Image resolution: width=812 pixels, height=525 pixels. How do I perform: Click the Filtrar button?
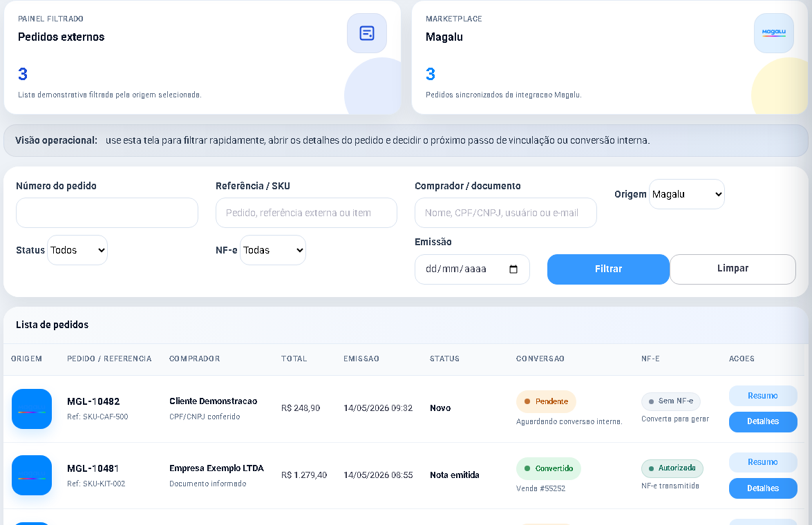click(608, 269)
